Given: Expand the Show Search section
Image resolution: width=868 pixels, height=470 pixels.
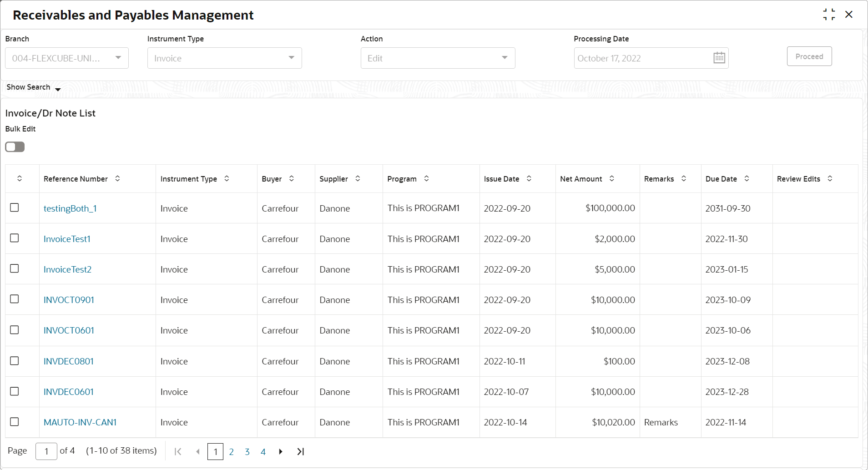Looking at the screenshot, I should [x=34, y=87].
